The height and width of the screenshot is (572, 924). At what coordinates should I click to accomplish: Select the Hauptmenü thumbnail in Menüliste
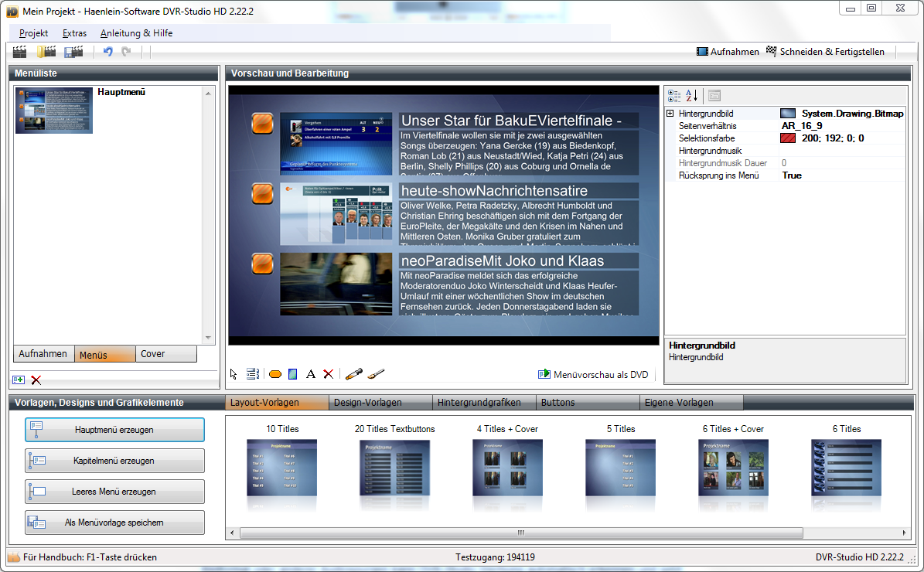point(54,111)
